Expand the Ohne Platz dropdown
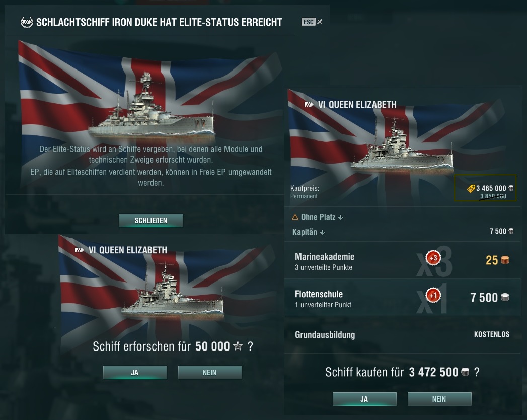 click(x=318, y=217)
